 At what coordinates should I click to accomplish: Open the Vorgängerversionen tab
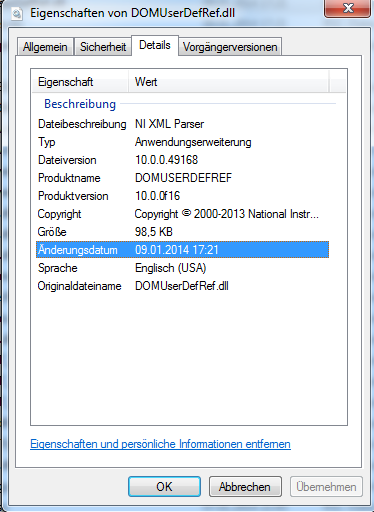pyautogui.click(x=230, y=47)
